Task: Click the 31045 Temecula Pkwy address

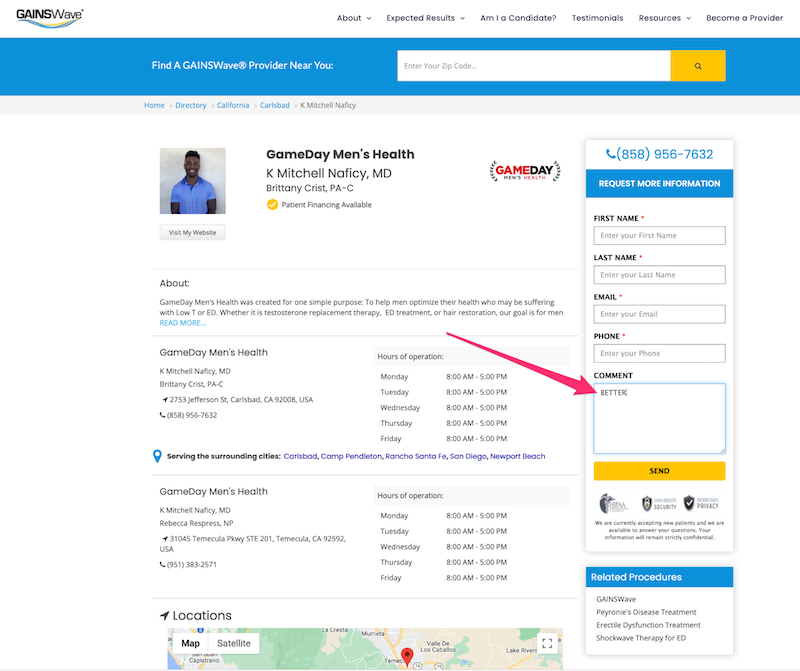Action: point(253,543)
